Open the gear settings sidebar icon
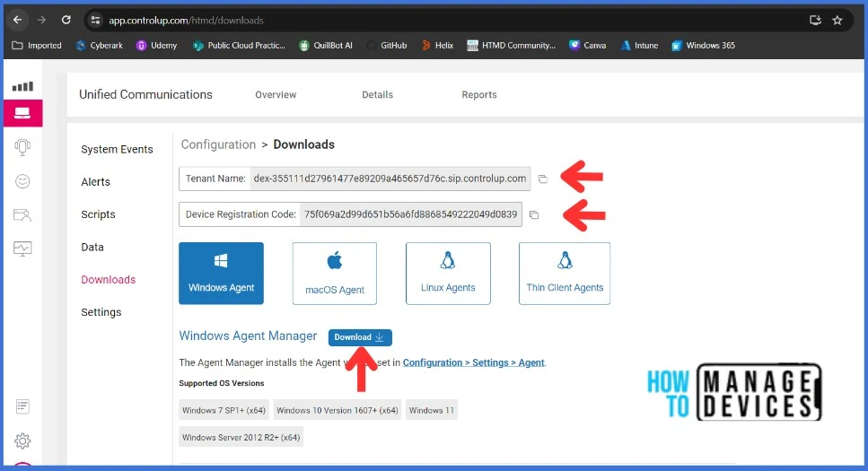This screenshot has width=868, height=471. (22, 441)
